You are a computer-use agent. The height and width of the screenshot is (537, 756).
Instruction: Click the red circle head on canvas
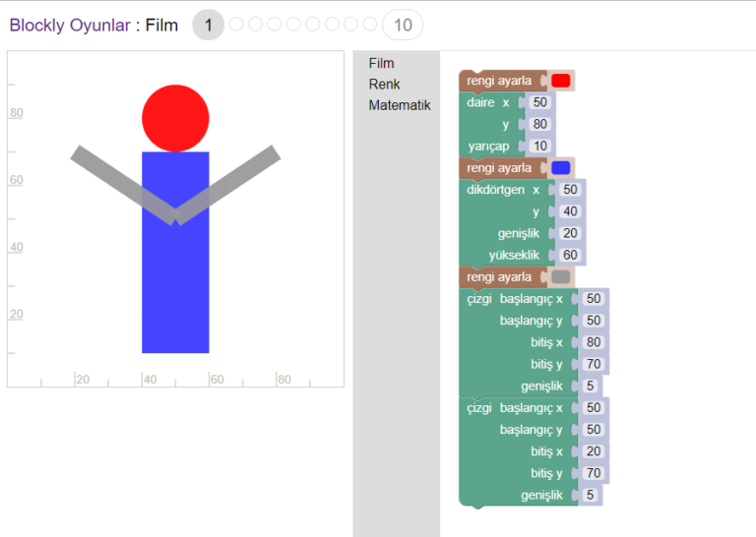point(175,118)
